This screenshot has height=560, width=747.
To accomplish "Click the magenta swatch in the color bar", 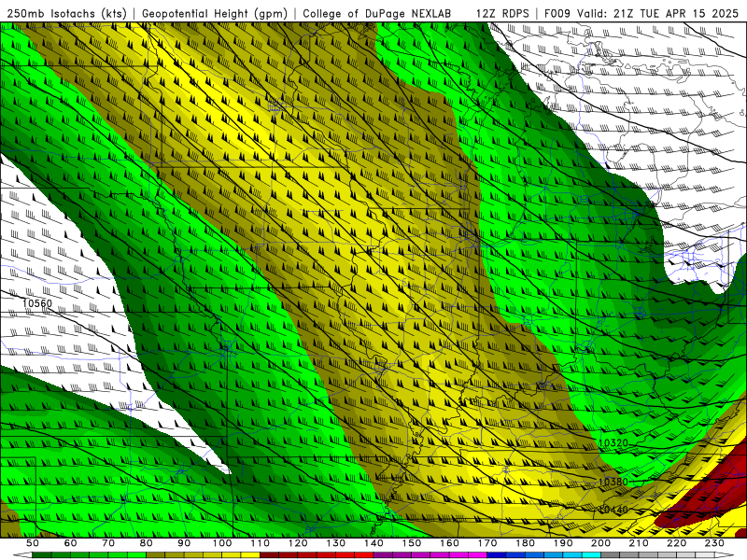I will (477, 555).
